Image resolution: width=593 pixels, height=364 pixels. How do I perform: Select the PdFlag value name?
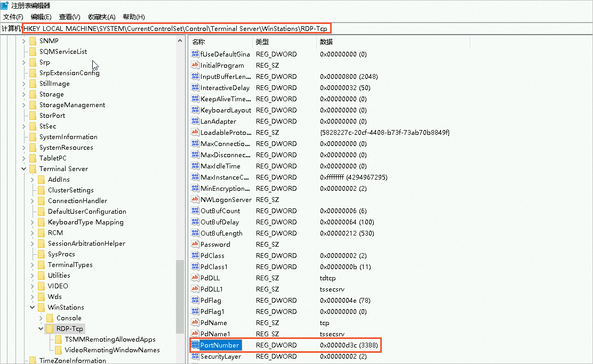pos(211,301)
